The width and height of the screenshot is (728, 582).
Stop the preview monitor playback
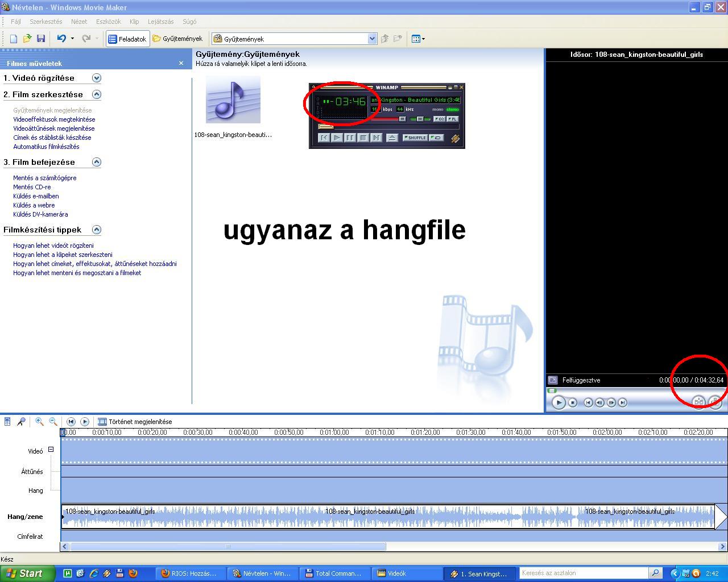coord(573,402)
